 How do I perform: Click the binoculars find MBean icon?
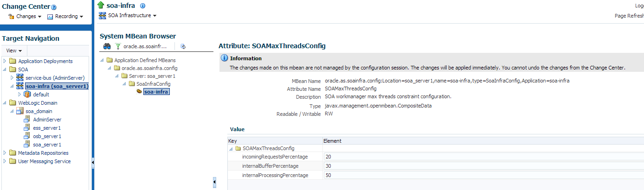point(107,46)
